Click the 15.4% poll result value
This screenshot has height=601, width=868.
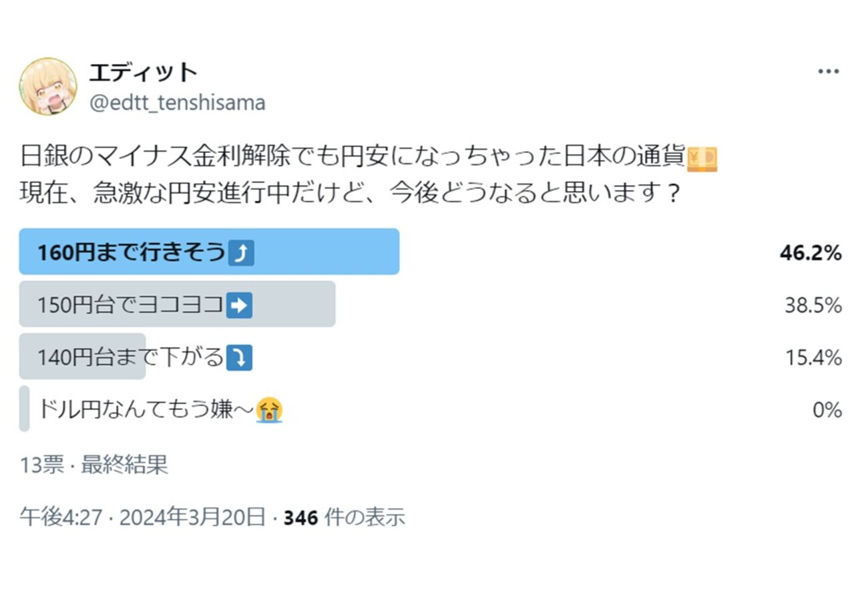813,358
